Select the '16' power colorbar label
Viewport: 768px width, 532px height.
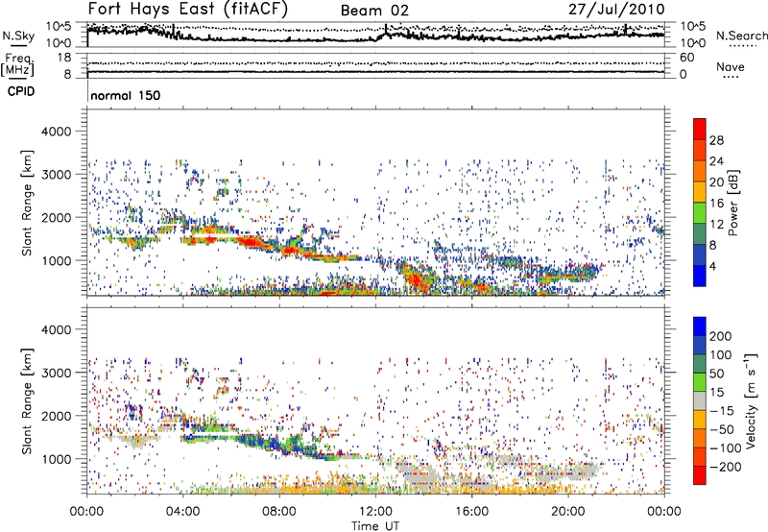coord(716,204)
